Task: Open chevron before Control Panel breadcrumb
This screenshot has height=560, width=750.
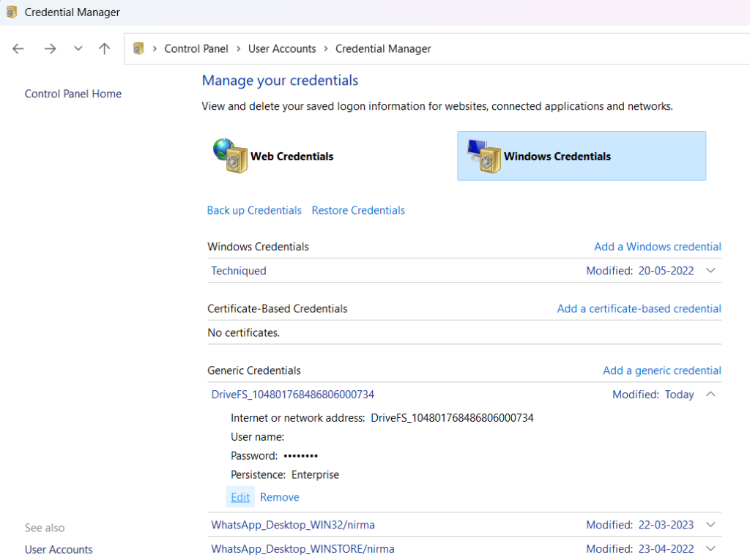Action: [x=155, y=49]
